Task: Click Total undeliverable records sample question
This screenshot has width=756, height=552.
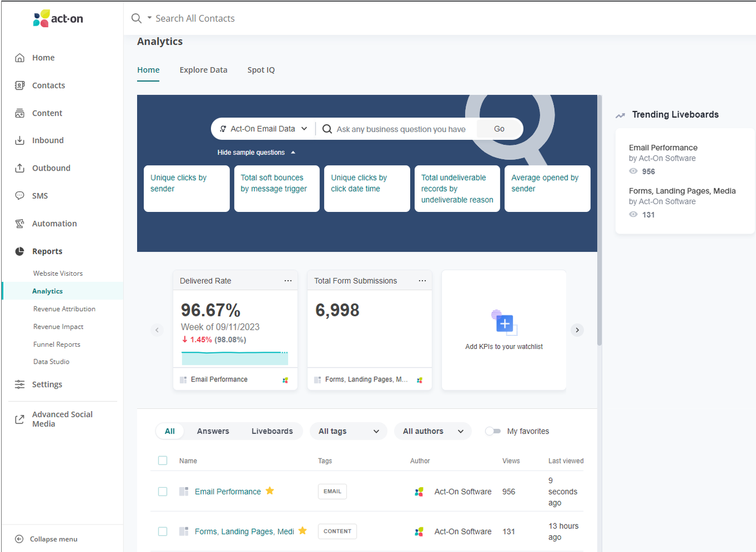Action: point(457,188)
